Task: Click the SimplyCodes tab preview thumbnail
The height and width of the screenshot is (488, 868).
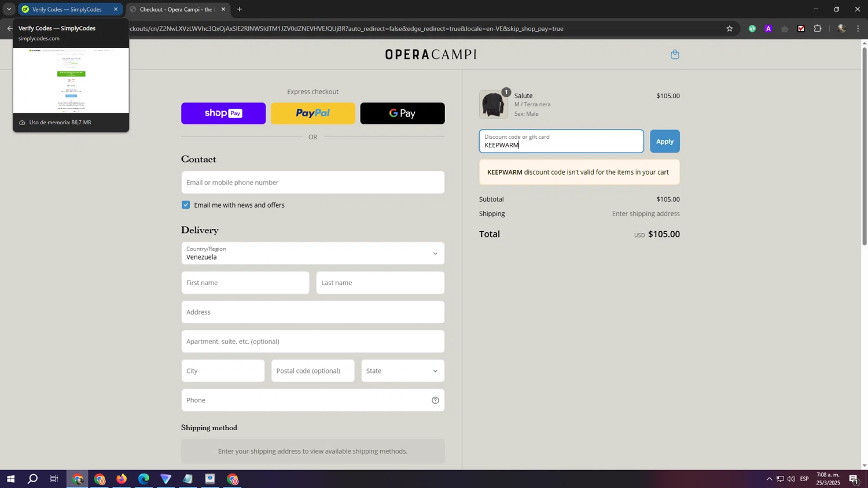Action: (71, 80)
